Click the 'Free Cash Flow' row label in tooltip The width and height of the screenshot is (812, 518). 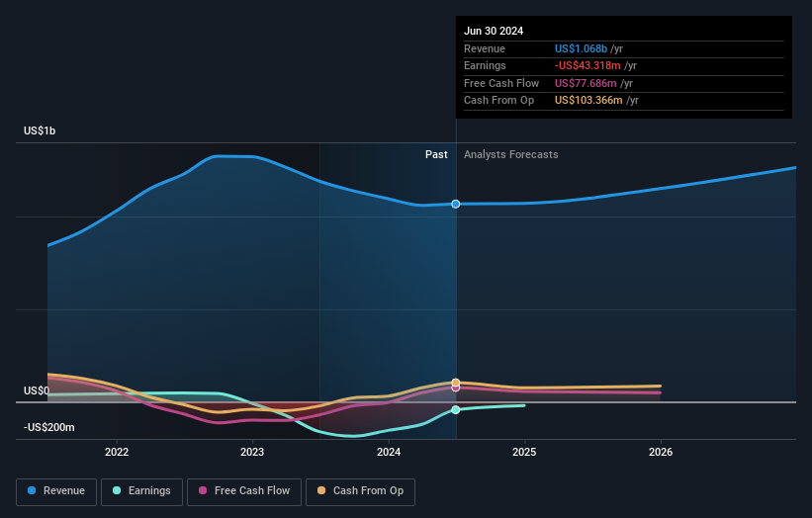(501, 83)
